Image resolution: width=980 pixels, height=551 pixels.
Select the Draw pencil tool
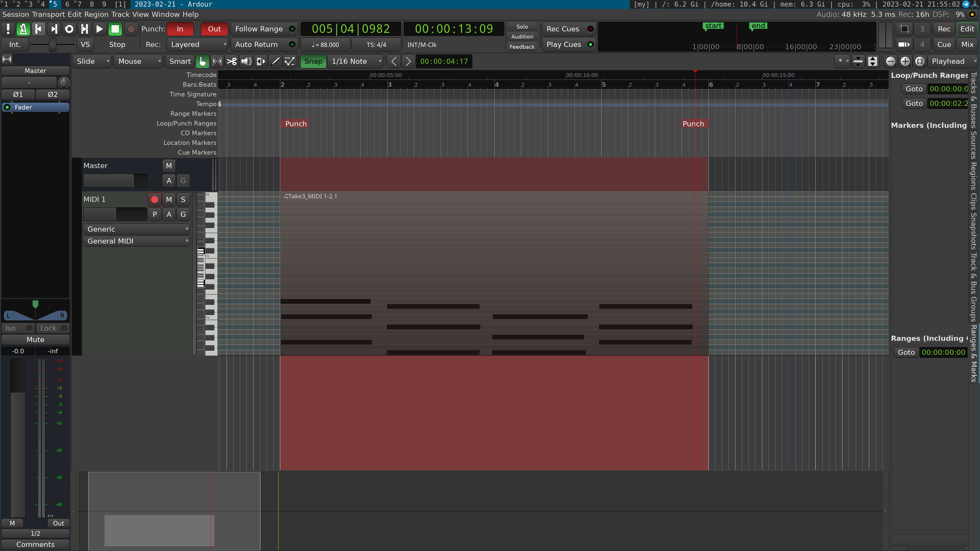(x=275, y=61)
